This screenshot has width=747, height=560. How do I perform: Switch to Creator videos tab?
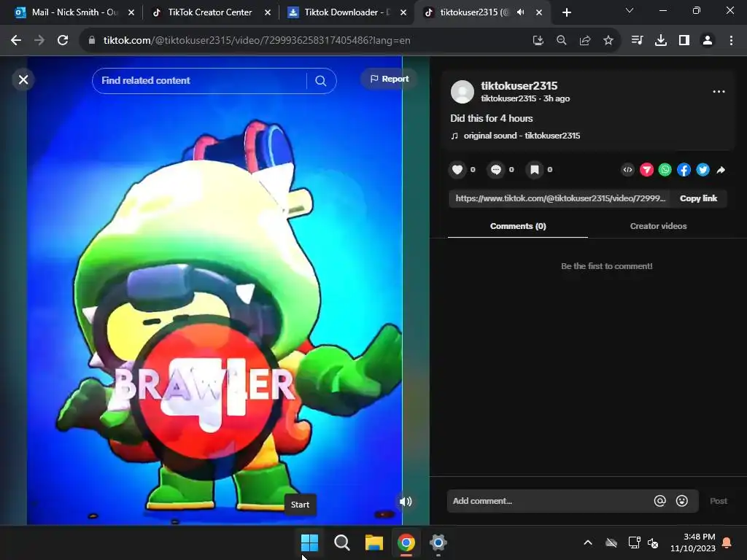click(x=658, y=226)
